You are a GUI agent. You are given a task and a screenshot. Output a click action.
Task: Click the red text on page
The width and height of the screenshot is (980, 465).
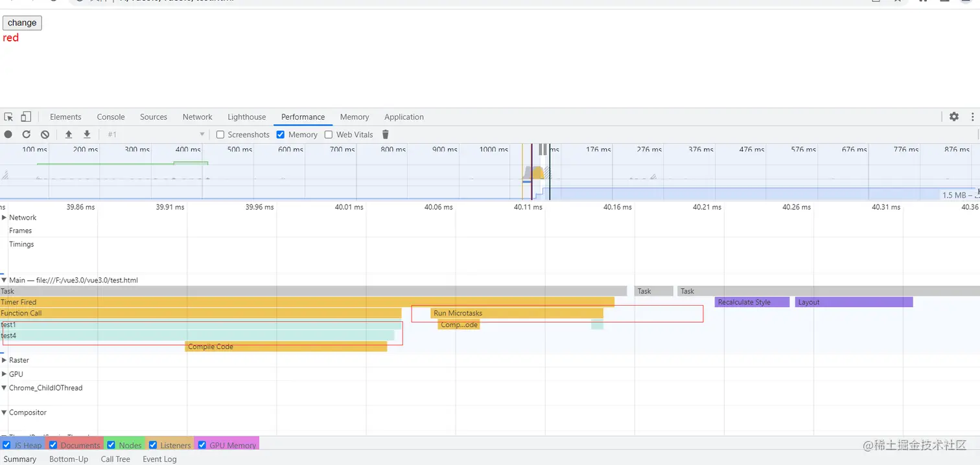[x=11, y=38]
